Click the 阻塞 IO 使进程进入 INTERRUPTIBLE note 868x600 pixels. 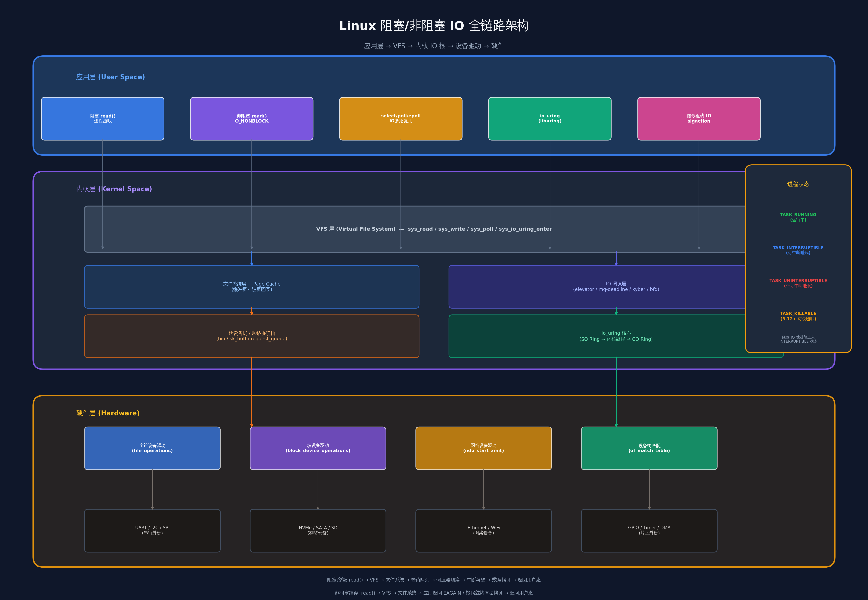pos(798,339)
